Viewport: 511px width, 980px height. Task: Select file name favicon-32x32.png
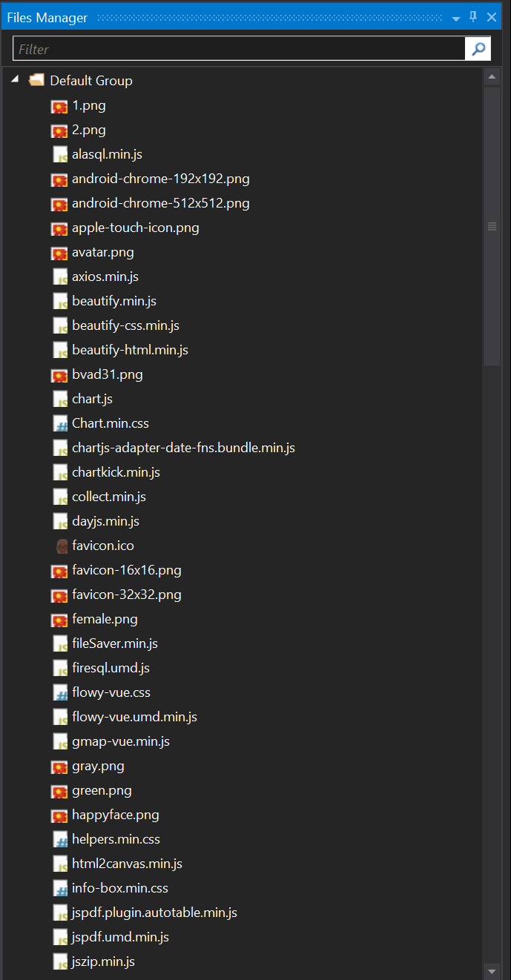(127, 595)
